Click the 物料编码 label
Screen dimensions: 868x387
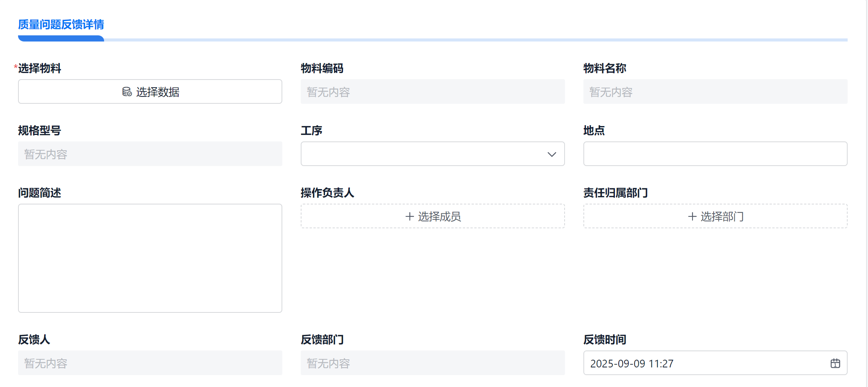click(322, 68)
